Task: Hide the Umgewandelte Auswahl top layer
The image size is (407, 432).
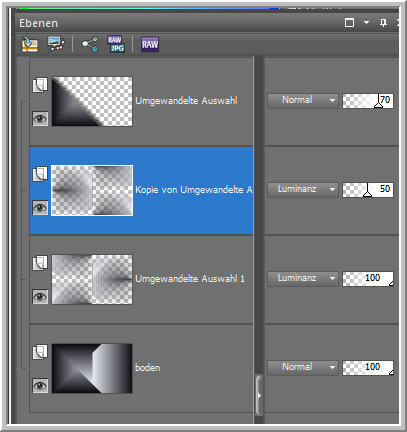Action: coord(40,119)
